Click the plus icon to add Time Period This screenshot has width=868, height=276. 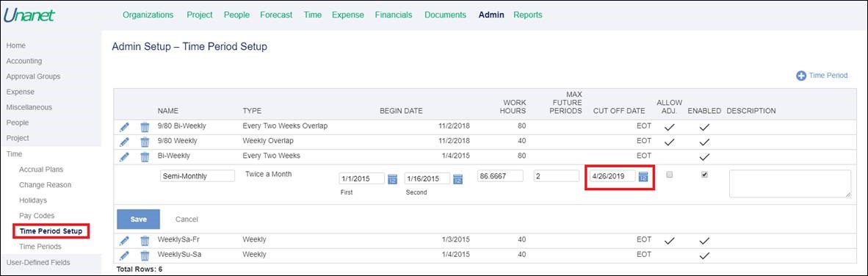801,76
